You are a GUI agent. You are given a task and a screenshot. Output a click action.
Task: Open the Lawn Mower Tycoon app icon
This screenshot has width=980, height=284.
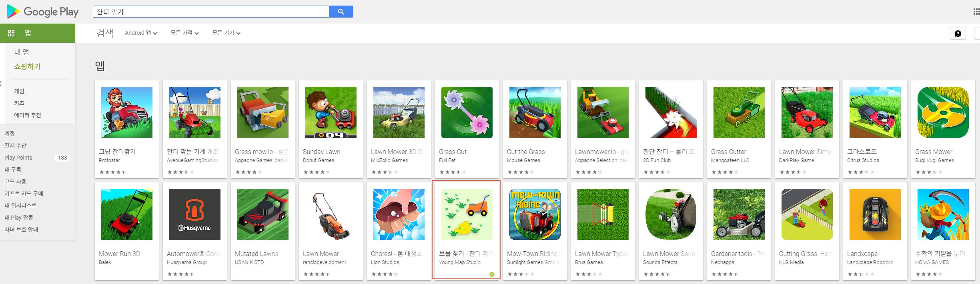603,214
